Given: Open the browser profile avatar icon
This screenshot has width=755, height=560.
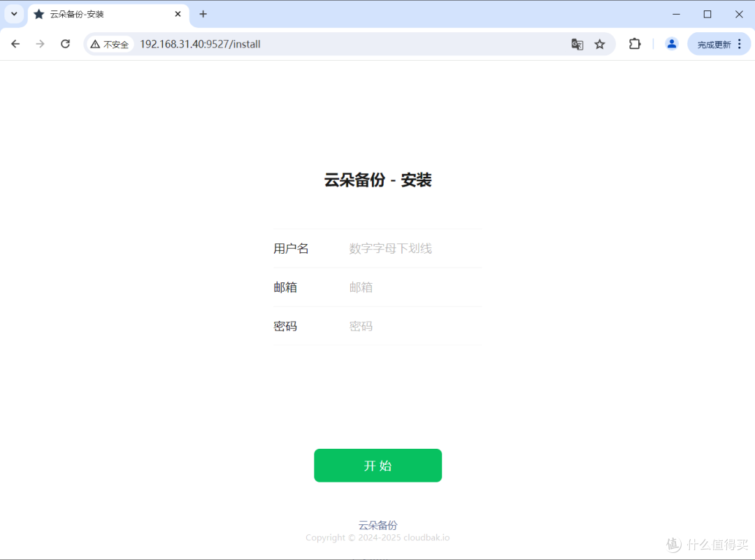Looking at the screenshot, I should [671, 43].
